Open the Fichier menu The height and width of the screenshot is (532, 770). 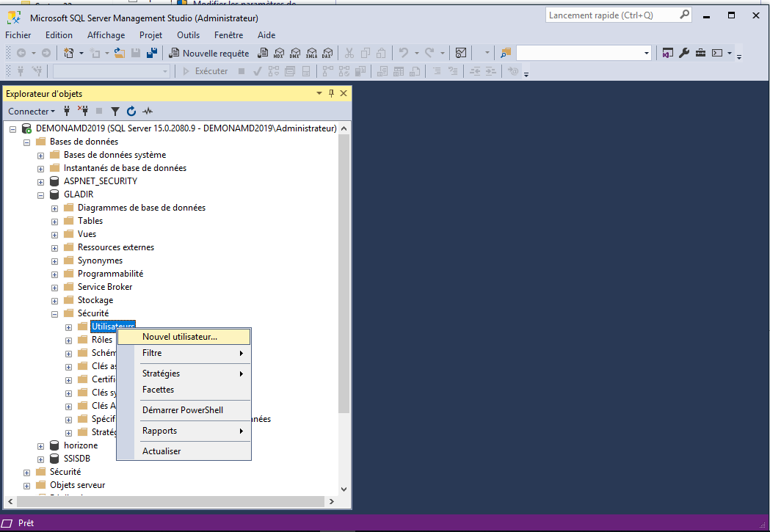pyautogui.click(x=18, y=34)
